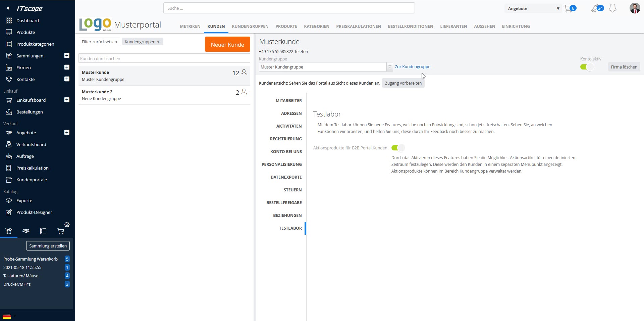644x321 pixels.
Task: Switch to KATEGORIEN tab
Action: tap(316, 26)
